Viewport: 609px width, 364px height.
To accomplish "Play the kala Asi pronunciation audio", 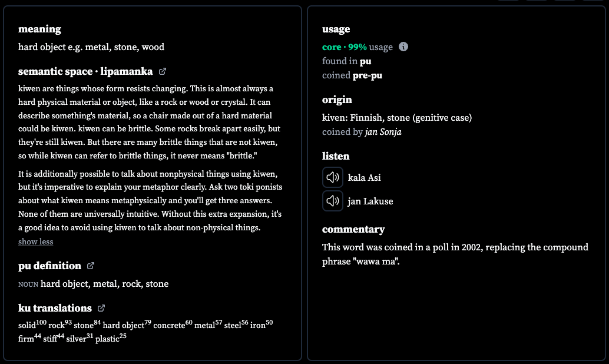I will pos(332,177).
